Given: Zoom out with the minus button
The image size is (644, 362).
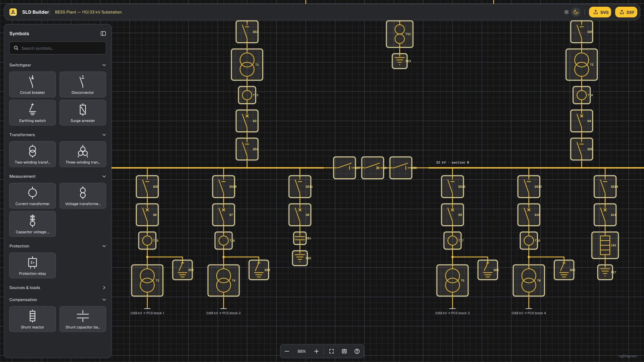Looking at the screenshot, I should pos(287,351).
